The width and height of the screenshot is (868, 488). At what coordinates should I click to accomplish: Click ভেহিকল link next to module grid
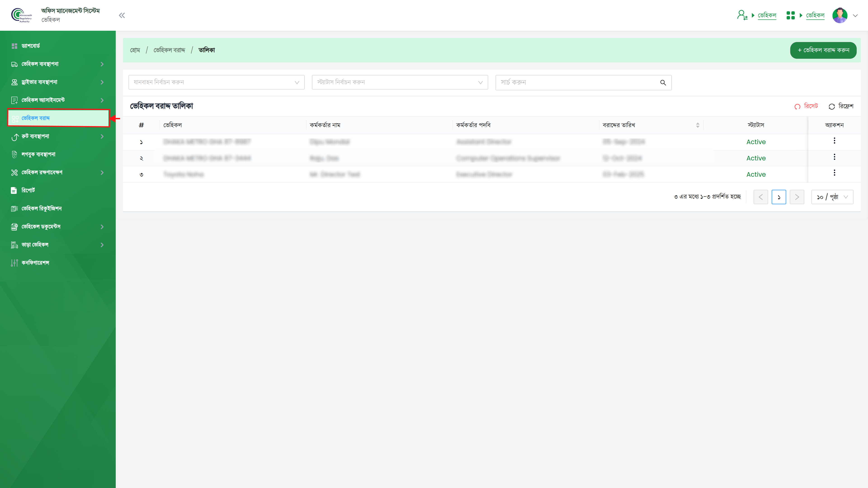pyautogui.click(x=815, y=16)
